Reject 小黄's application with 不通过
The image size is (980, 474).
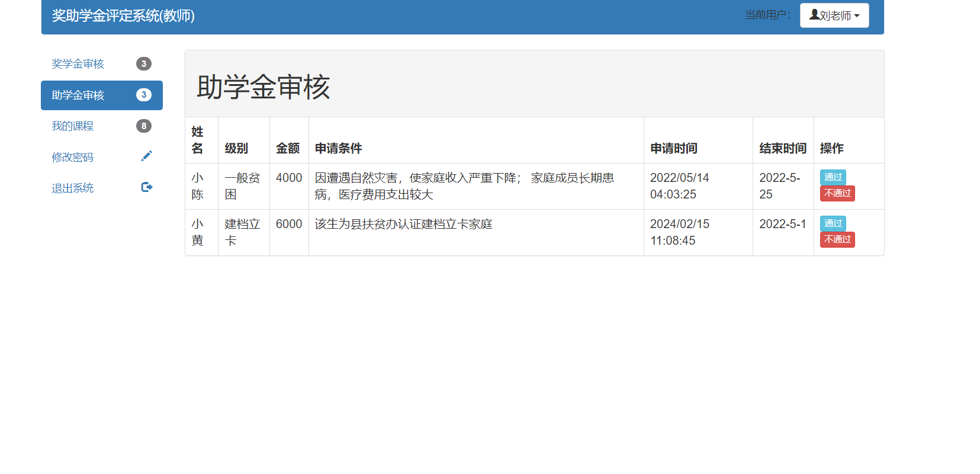click(x=837, y=239)
